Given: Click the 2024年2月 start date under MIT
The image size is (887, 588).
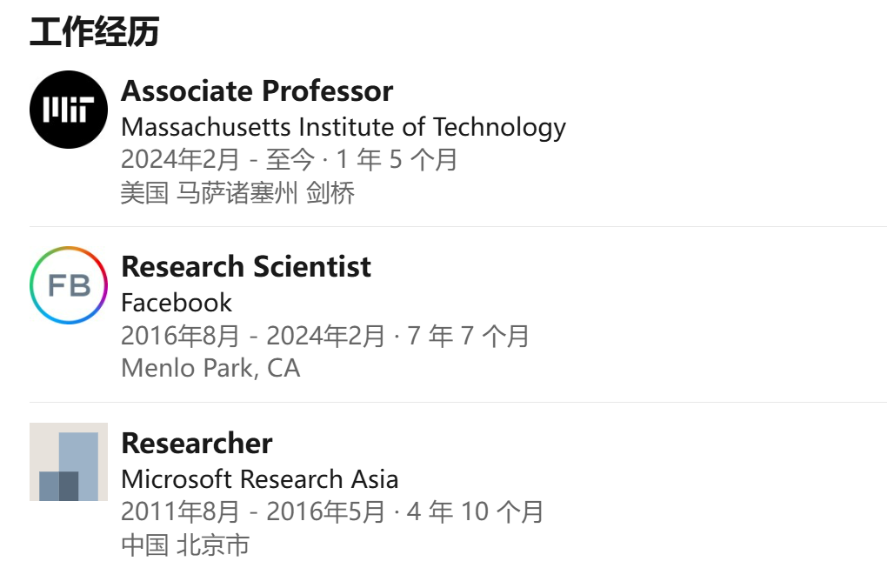Looking at the screenshot, I should tap(179, 161).
